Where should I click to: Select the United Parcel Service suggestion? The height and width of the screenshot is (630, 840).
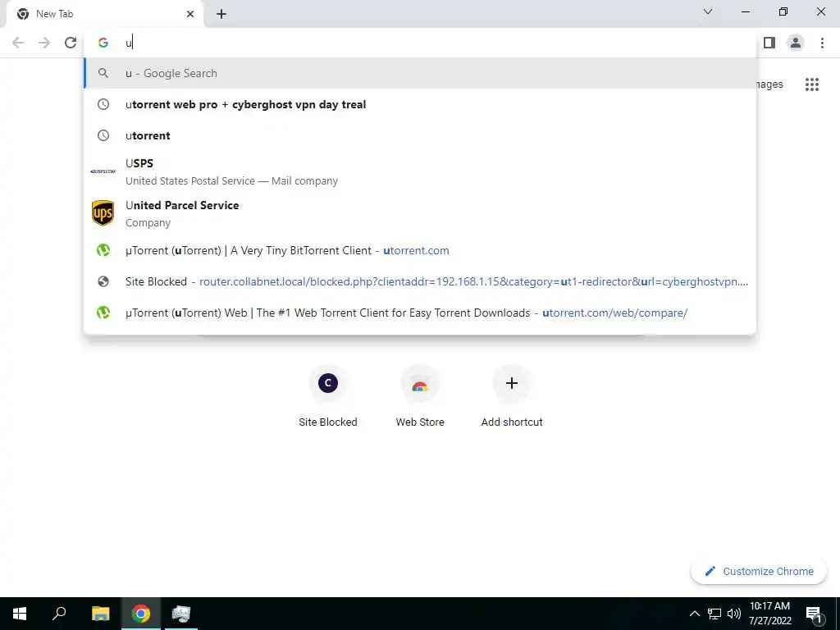click(420, 213)
